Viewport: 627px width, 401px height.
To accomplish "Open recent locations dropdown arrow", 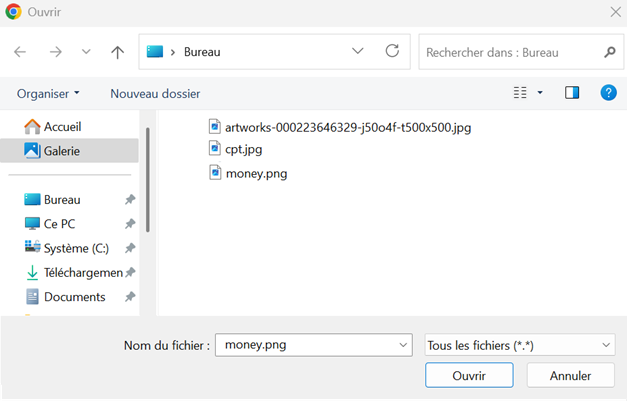I will point(86,52).
